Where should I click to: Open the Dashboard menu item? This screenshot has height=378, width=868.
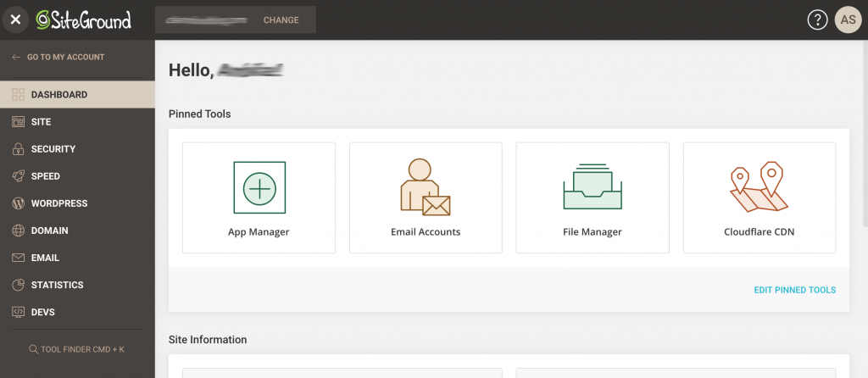tap(77, 95)
